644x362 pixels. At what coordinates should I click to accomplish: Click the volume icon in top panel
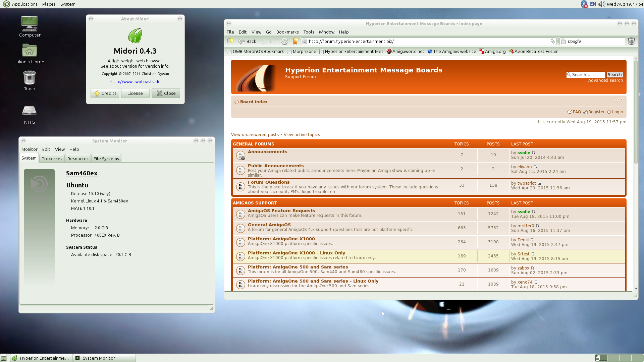pyautogui.click(x=602, y=4)
